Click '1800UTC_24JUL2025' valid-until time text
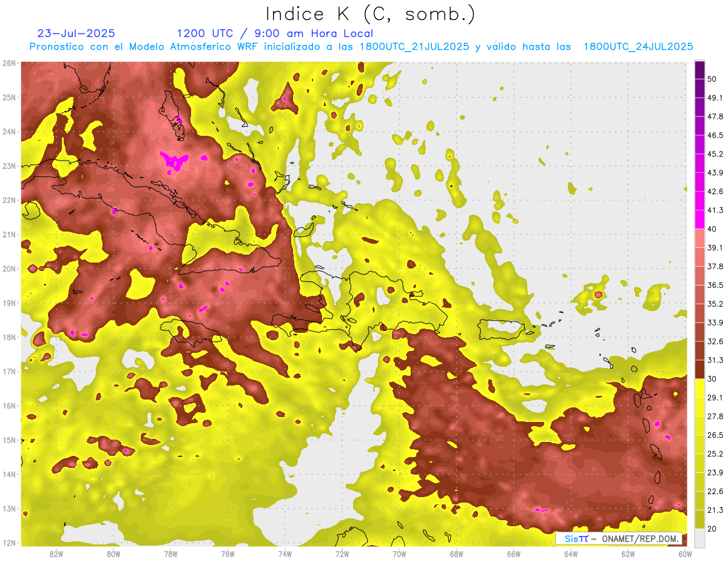This screenshot has height=562, width=728. (638, 47)
